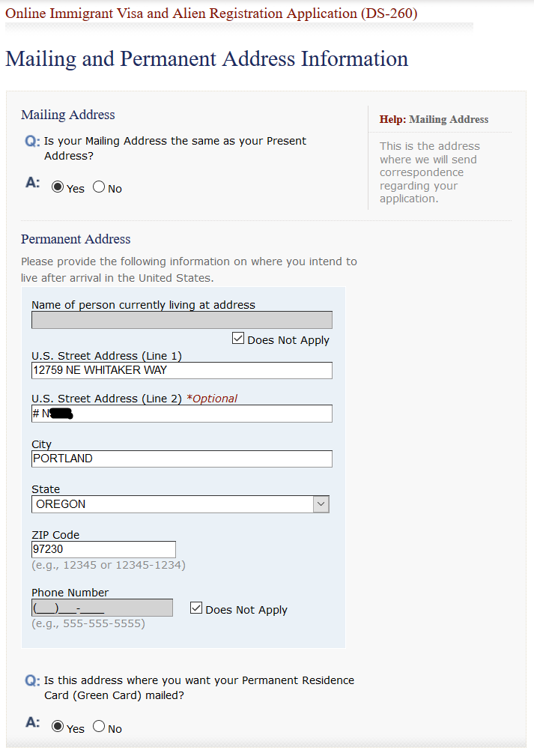Click the Name of person living at address field
Screen dimensions: 534x756
(182, 320)
